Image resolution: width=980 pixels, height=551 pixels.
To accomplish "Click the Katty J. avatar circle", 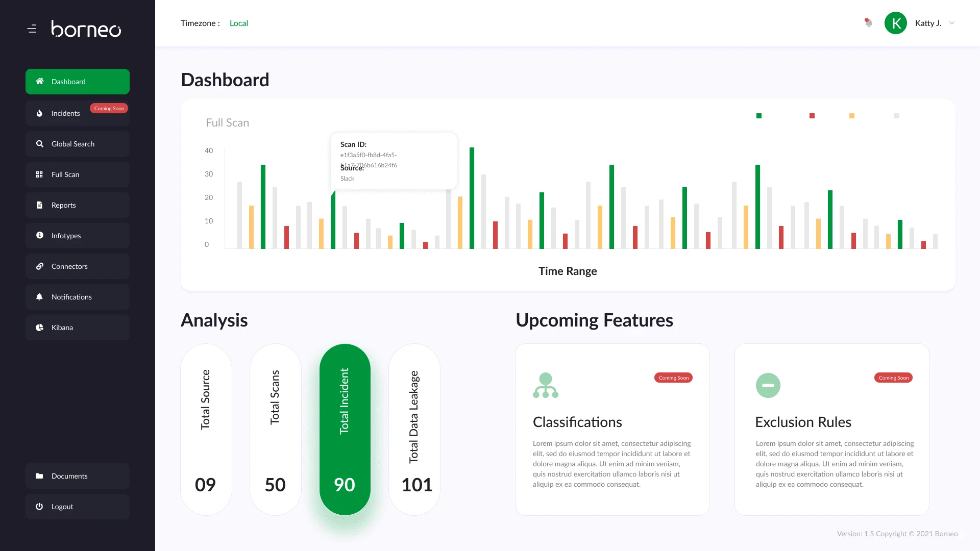I will coord(895,23).
